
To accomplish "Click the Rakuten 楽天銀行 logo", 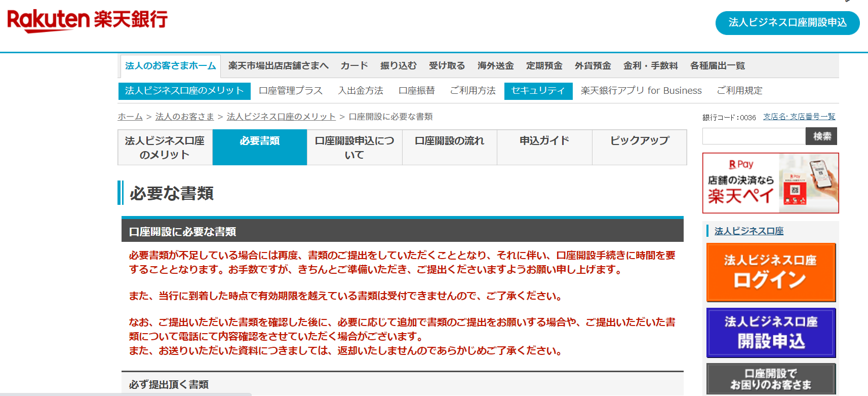I will 87,20.
